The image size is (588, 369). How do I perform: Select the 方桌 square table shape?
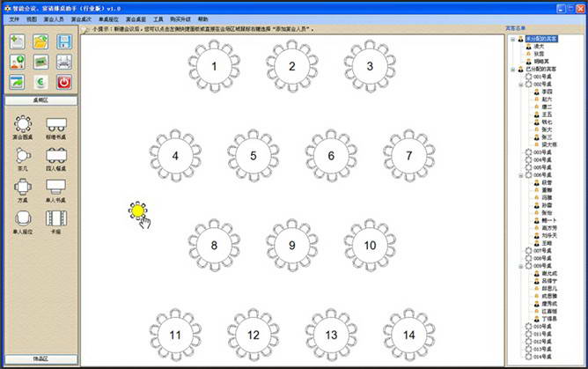tap(22, 188)
